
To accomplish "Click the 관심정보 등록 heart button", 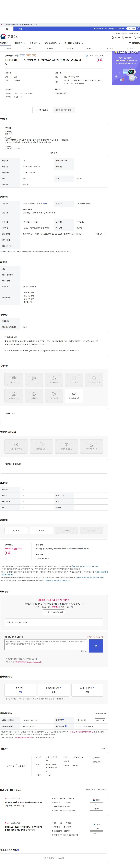I will pos(42,110).
